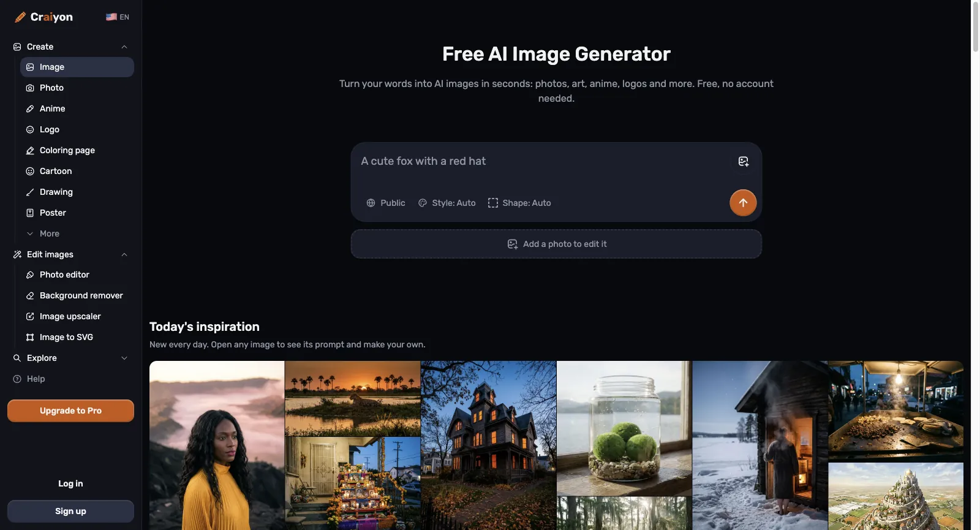980x530 pixels.
Task: Click the Explore magnifier icon
Action: click(x=17, y=358)
